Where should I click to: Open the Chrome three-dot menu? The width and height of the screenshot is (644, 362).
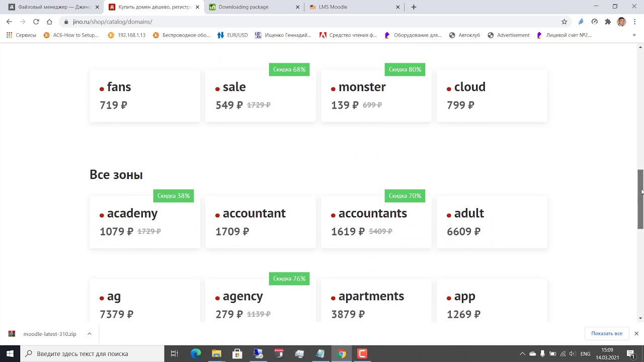click(634, 22)
